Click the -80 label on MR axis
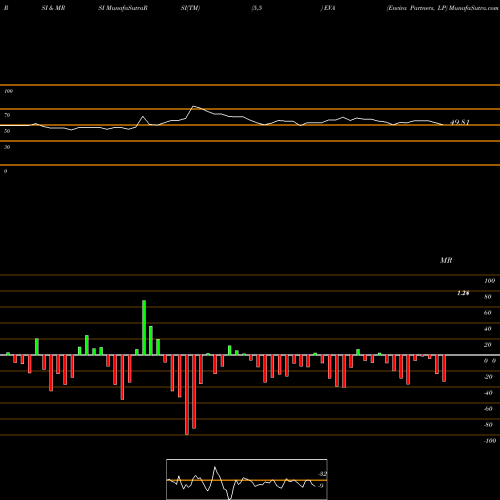500x500 pixels. click(488, 425)
